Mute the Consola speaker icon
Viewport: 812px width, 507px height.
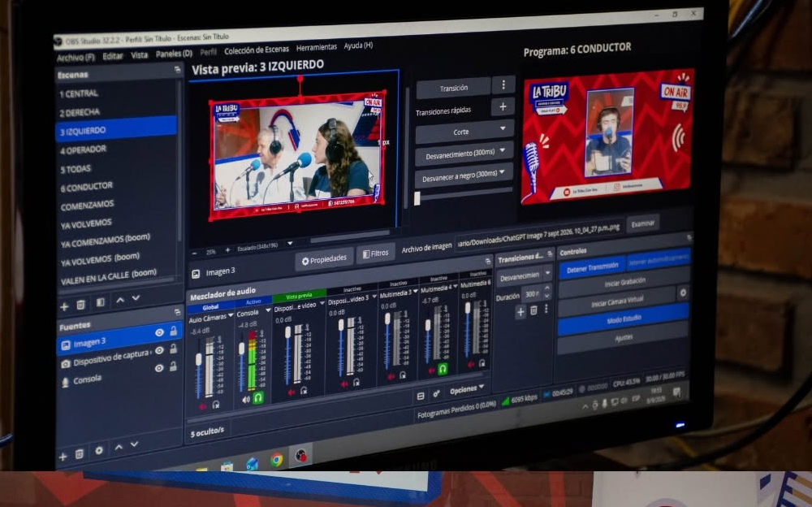point(245,399)
